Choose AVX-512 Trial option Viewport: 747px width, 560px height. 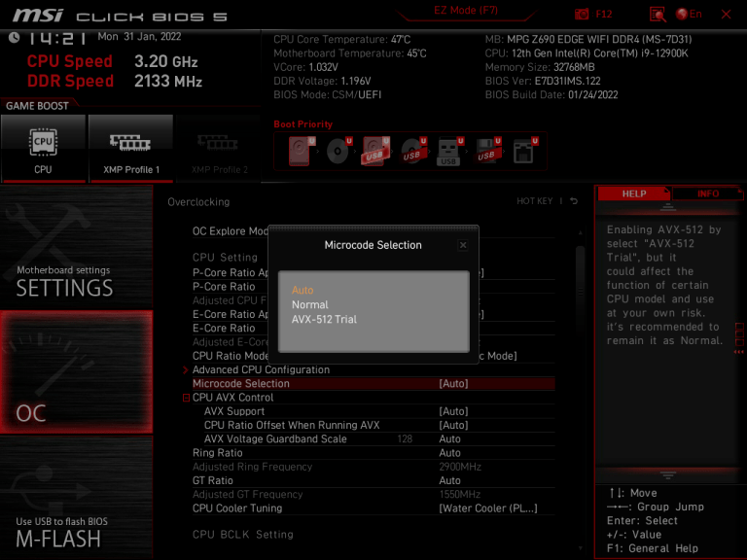(x=324, y=319)
